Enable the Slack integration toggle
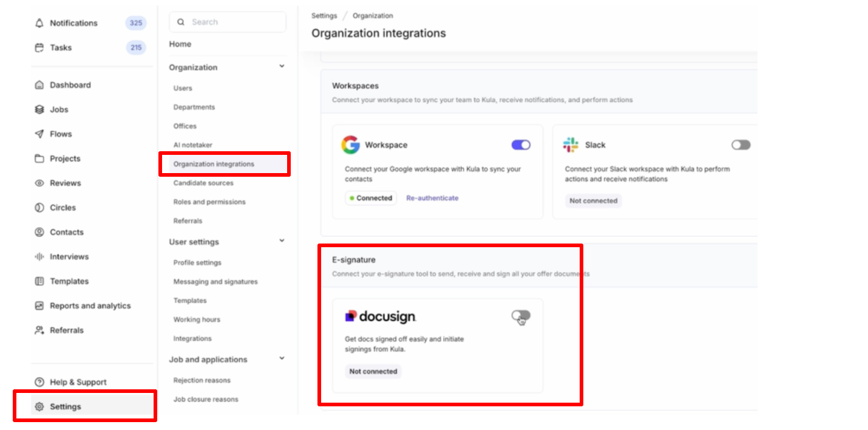Screen dimensions: 868x430 (741, 145)
